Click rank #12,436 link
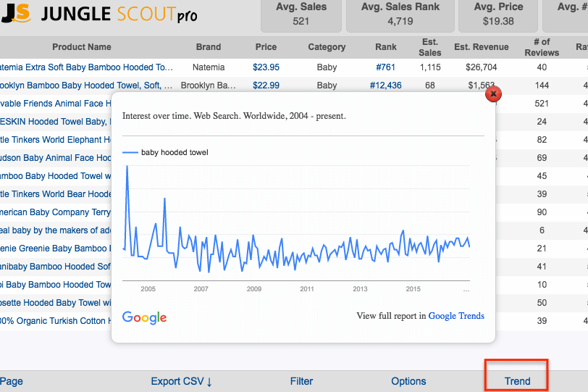 point(385,86)
